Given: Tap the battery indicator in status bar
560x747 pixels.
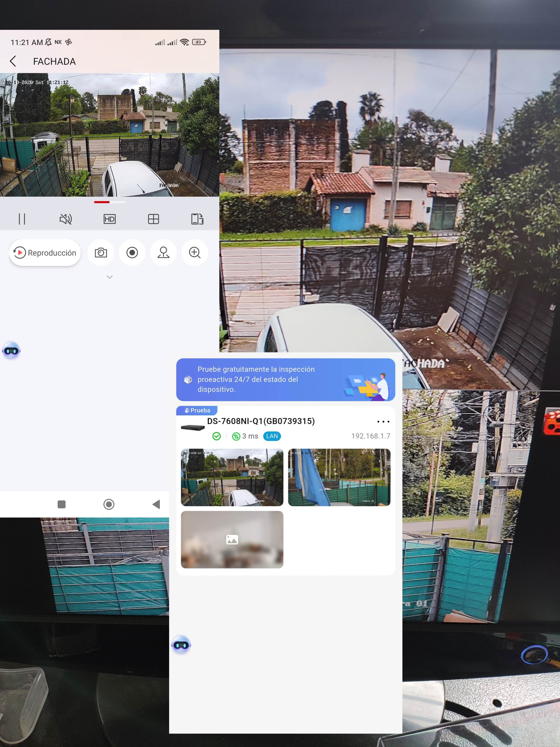Looking at the screenshot, I should [199, 42].
